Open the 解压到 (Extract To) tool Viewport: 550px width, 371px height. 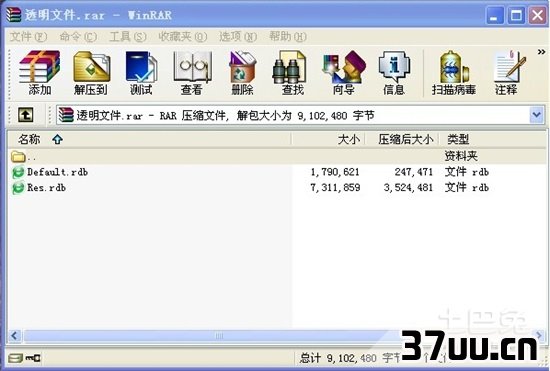91,73
